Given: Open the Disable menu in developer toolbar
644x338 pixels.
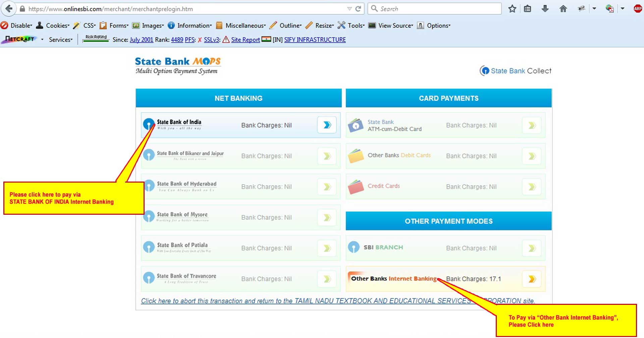Looking at the screenshot, I should (16, 25).
